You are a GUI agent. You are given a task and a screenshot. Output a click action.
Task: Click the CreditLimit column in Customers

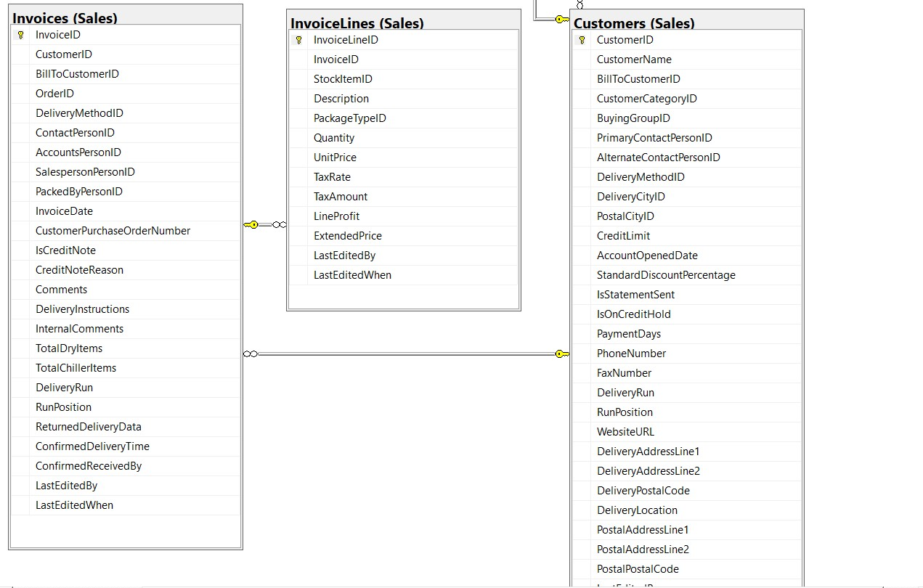(621, 235)
